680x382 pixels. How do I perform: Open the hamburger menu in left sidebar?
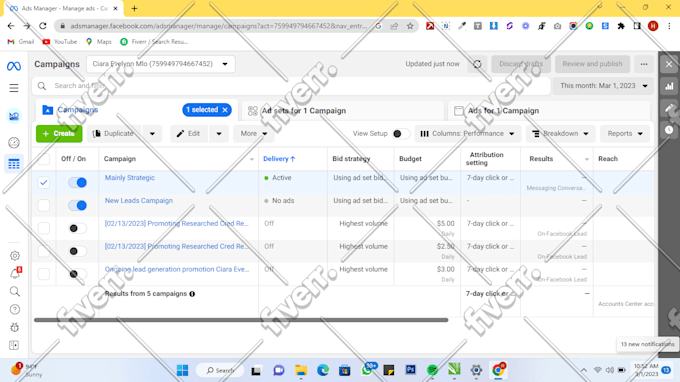click(x=14, y=88)
